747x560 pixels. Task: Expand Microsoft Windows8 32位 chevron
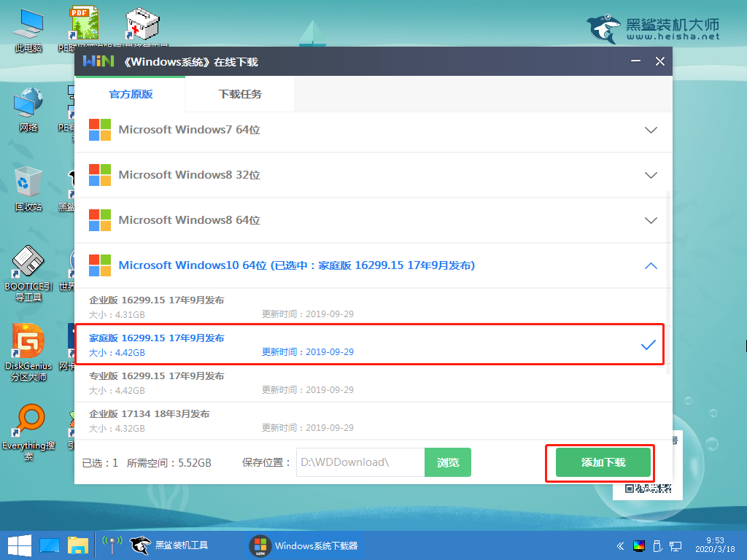coord(651,175)
